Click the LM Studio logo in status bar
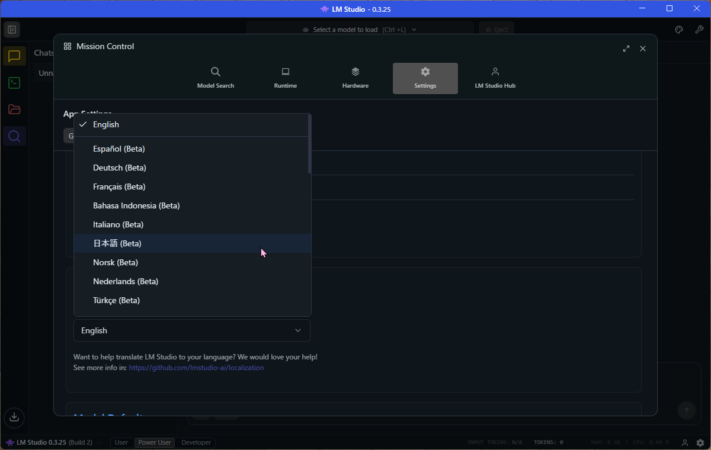The height and width of the screenshot is (450, 711). [x=10, y=442]
